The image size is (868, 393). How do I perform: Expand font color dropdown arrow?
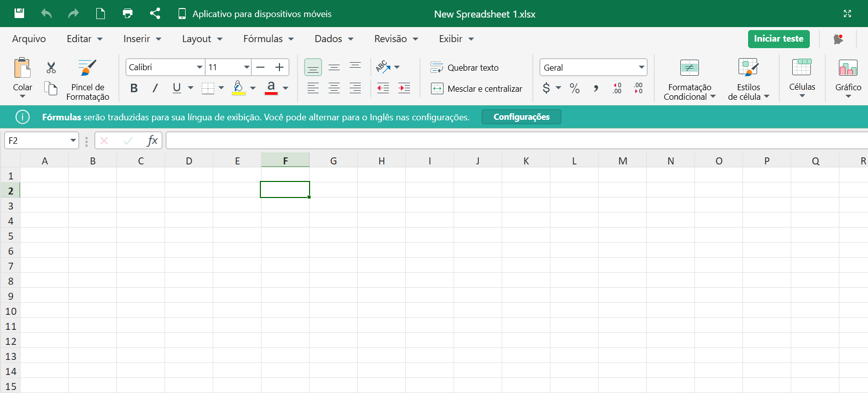point(285,88)
